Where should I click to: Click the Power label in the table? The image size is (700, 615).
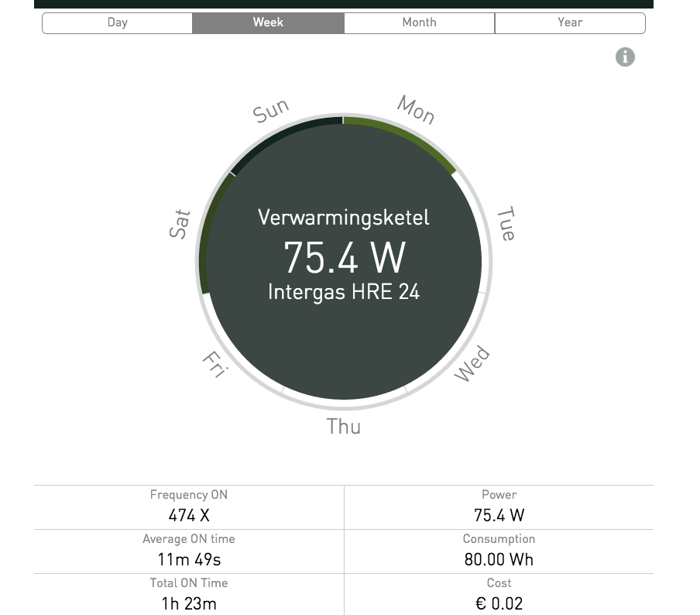coord(499,495)
